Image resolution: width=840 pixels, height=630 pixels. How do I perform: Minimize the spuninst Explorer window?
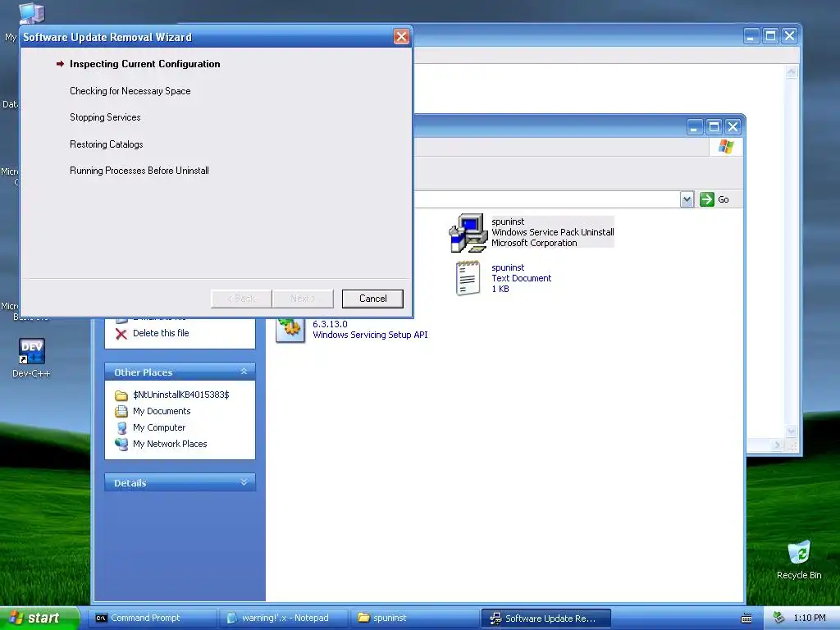(694, 127)
